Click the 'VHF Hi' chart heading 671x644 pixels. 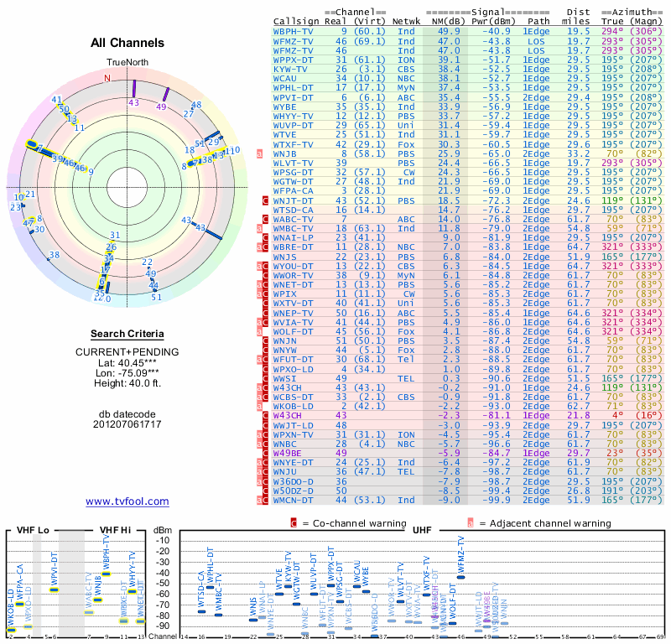point(115,530)
